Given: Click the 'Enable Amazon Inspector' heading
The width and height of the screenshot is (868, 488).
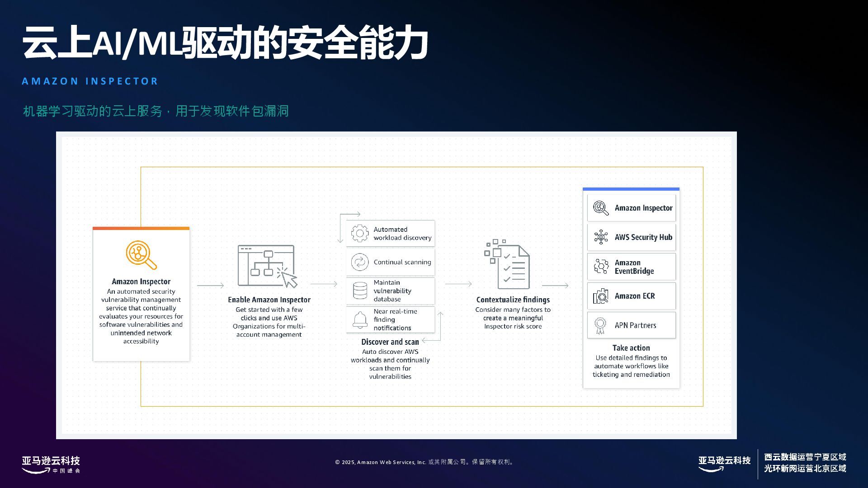Looking at the screenshot, I should (x=269, y=300).
